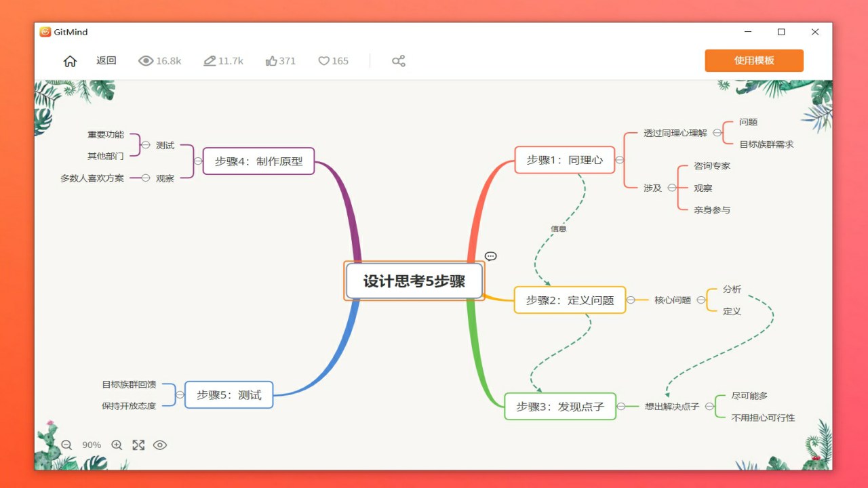Click the views eye icon 16.8k

point(146,61)
